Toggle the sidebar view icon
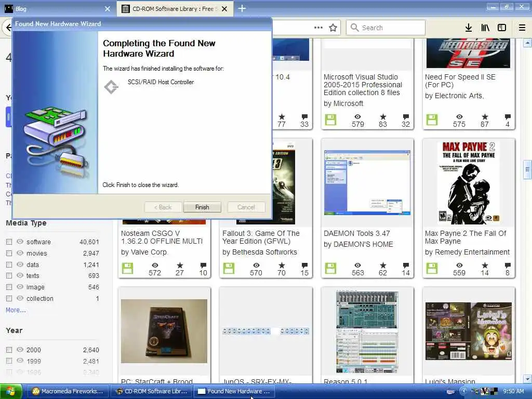532x399 pixels. 502,28
